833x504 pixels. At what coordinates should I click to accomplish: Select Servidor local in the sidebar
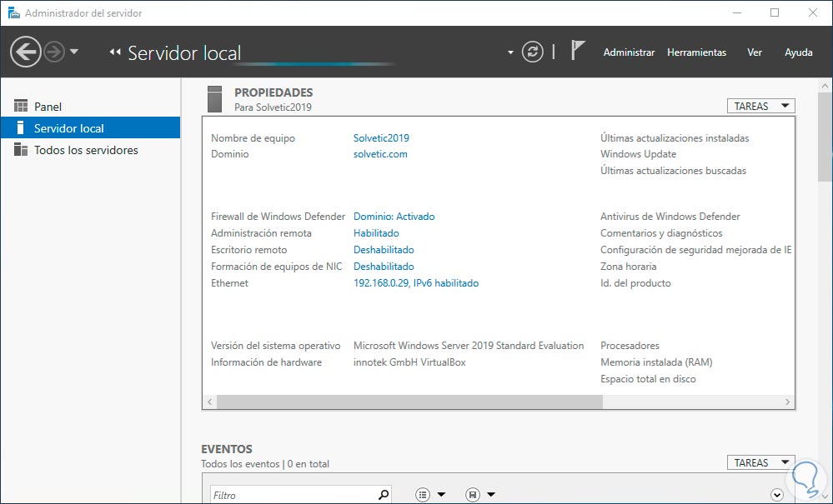tap(90, 128)
